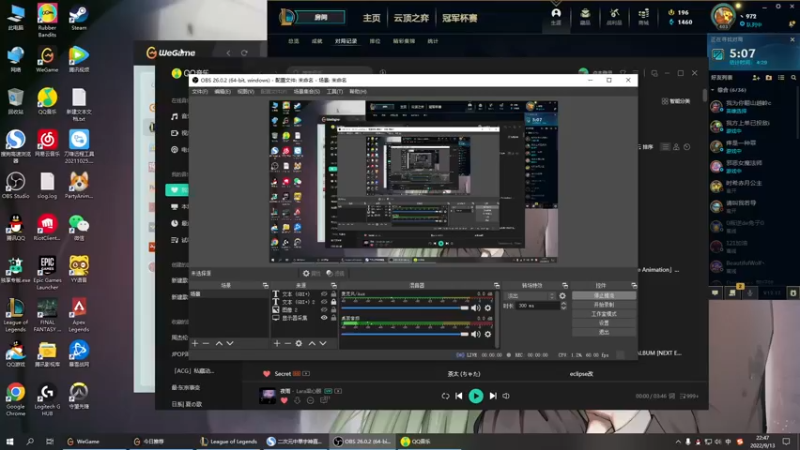Move source down in Sources panel

(323, 343)
